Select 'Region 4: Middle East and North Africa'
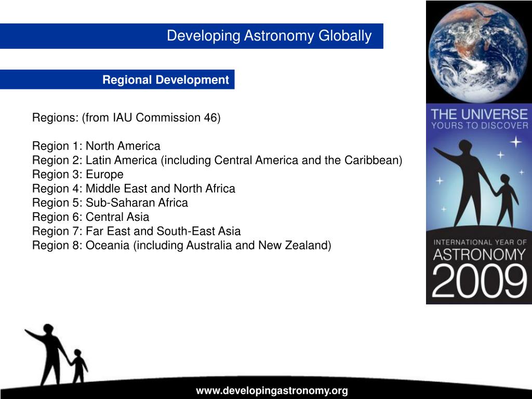Viewport: 532px width, 399px height. (x=134, y=188)
